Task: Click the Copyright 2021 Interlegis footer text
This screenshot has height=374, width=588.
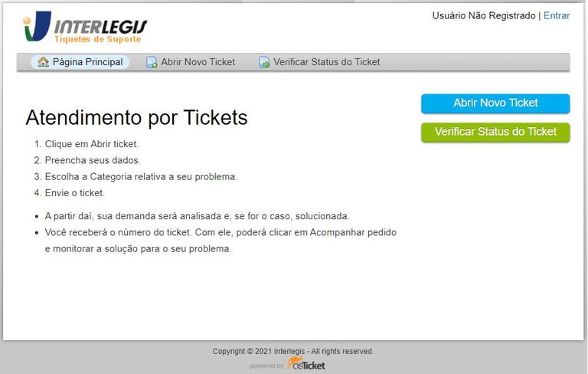Action: 293,352
